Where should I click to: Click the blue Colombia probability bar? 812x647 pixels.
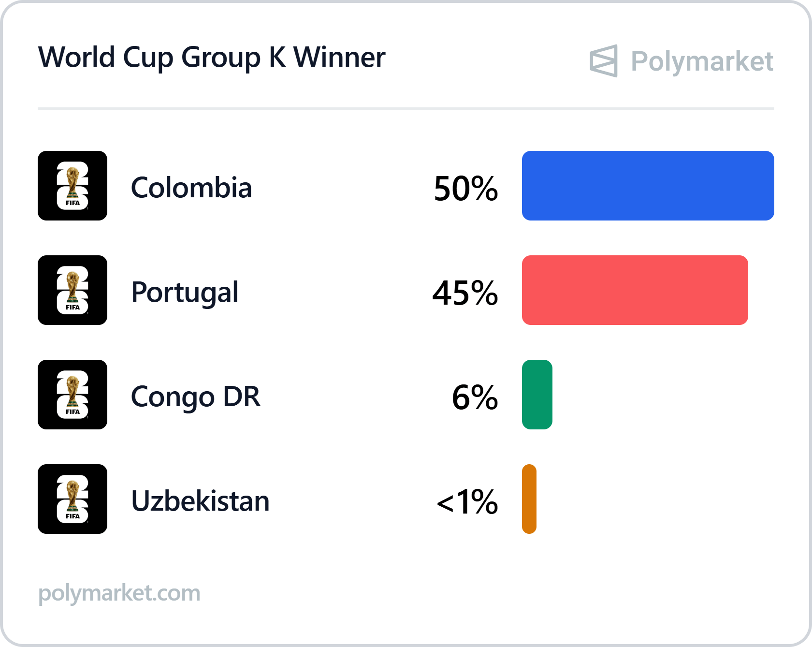(x=648, y=186)
